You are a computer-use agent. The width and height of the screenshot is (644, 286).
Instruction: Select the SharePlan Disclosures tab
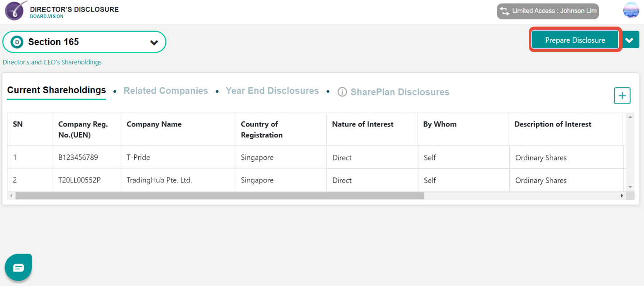(x=400, y=91)
